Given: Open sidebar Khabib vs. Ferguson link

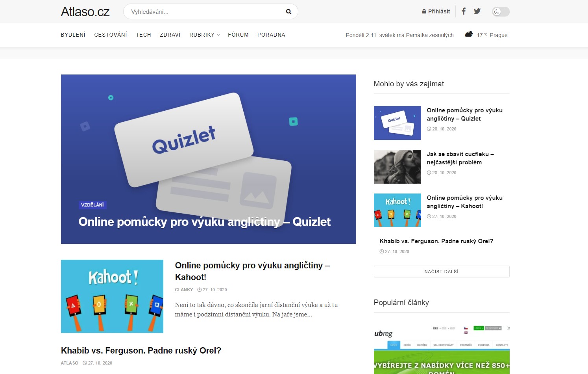Looking at the screenshot, I should coord(436,241).
